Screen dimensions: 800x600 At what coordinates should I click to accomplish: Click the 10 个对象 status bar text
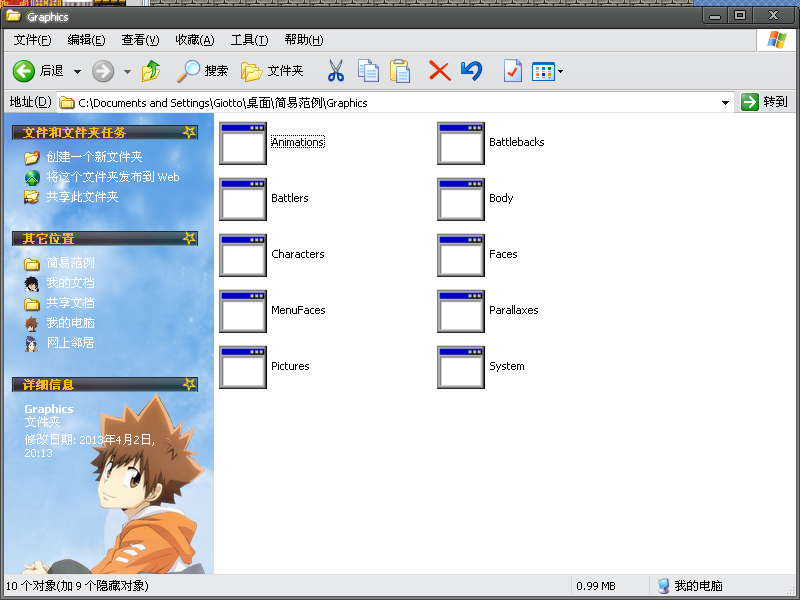pos(77,586)
